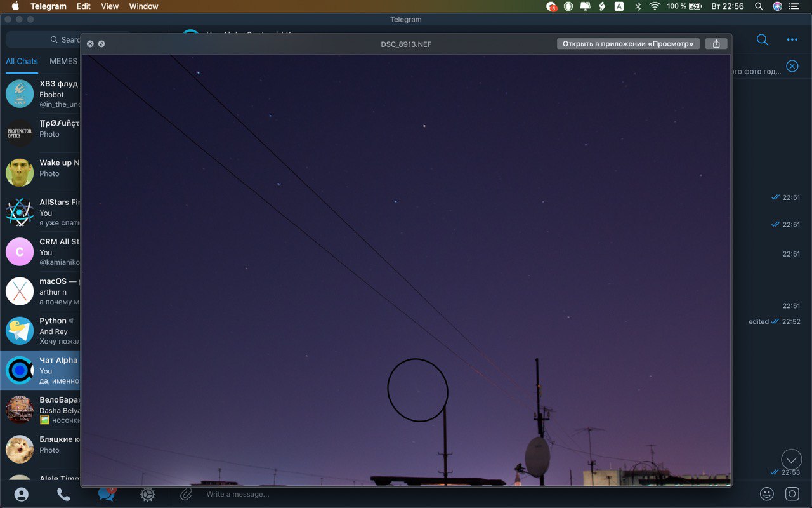Open the Window menu

coord(143,6)
